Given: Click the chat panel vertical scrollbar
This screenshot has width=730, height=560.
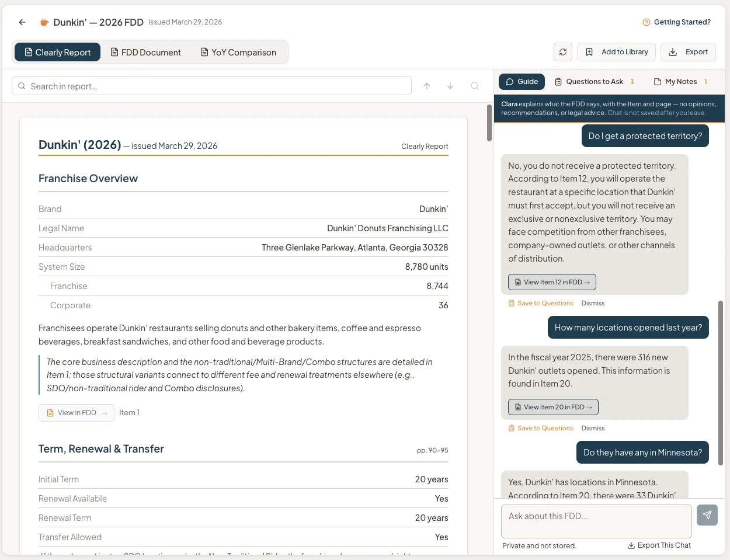Looking at the screenshot, I should click(721, 383).
